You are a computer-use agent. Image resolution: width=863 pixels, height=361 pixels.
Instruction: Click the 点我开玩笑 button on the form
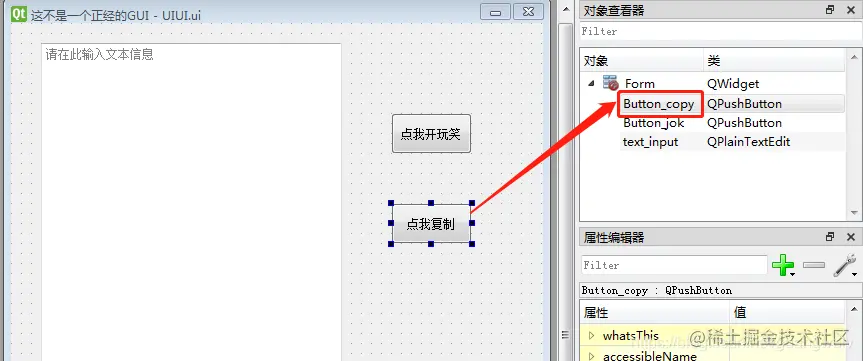point(431,134)
